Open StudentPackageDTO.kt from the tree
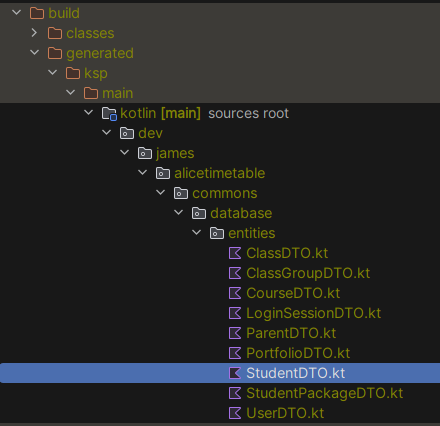Viewport: 440px width, 426px height. pos(325,393)
